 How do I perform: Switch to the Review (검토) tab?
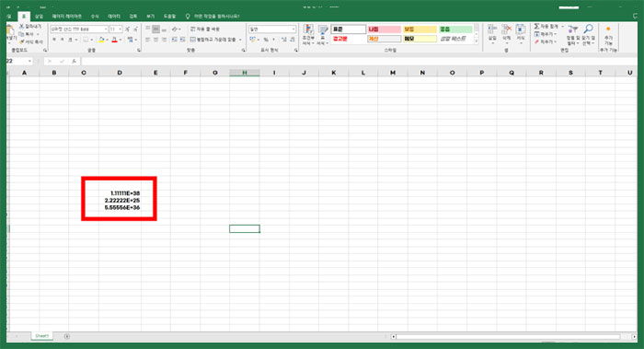click(133, 17)
